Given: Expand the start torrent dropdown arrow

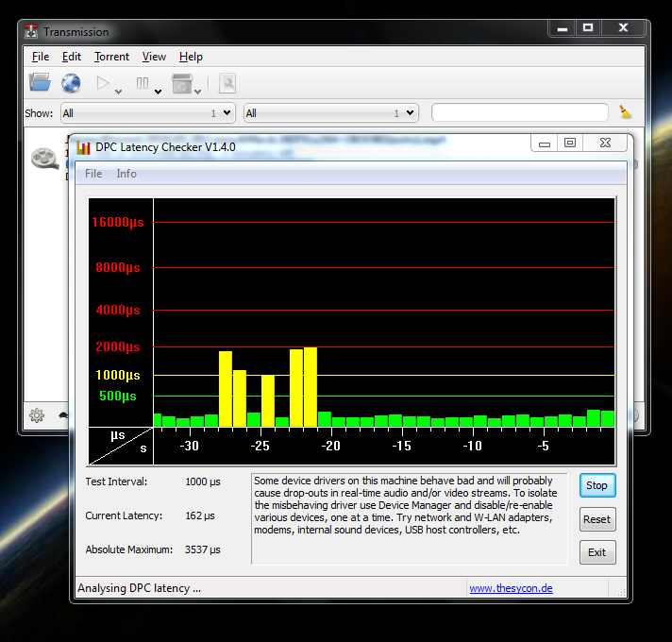Looking at the screenshot, I should click(119, 92).
